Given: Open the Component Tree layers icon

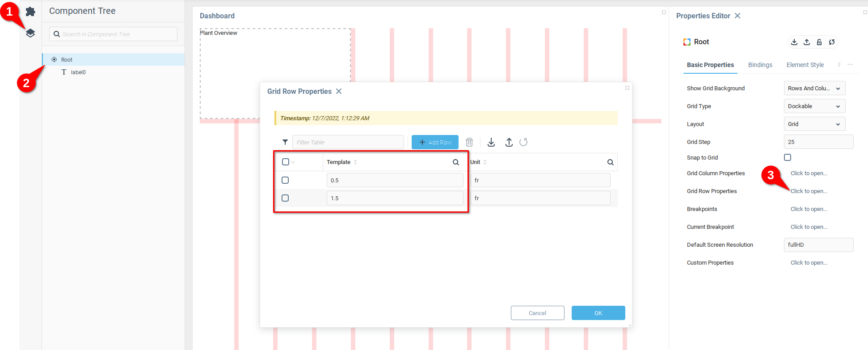Looking at the screenshot, I should [30, 33].
